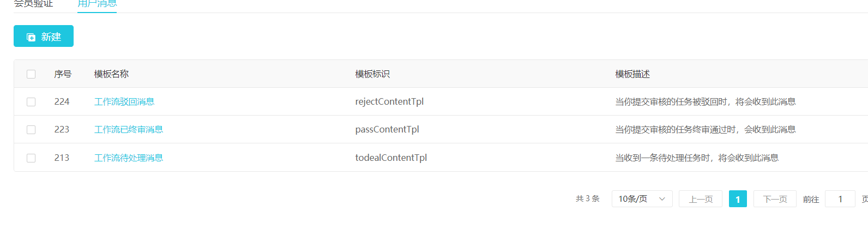Image resolution: width=868 pixels, height=229 pixels.
Task: Open the 工作流已终审消息 template link
Action: coord(129,130)
